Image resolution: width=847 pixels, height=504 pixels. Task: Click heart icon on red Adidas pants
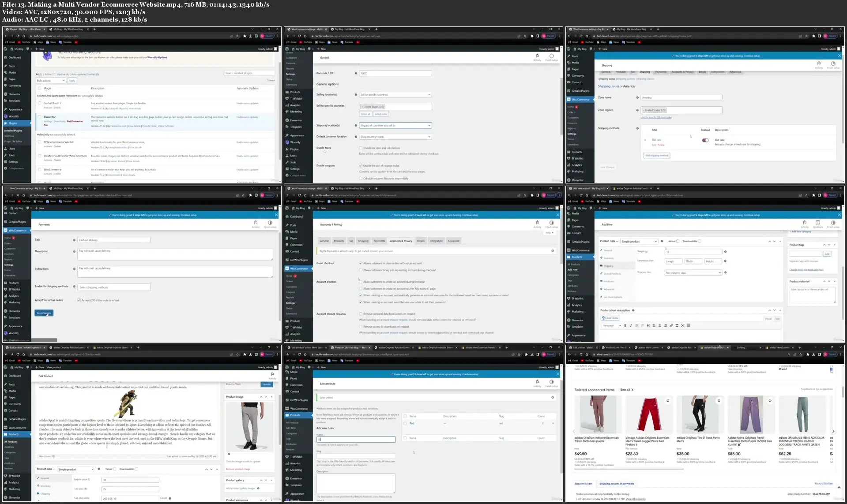pyautogui.click(x=668, y=401)
